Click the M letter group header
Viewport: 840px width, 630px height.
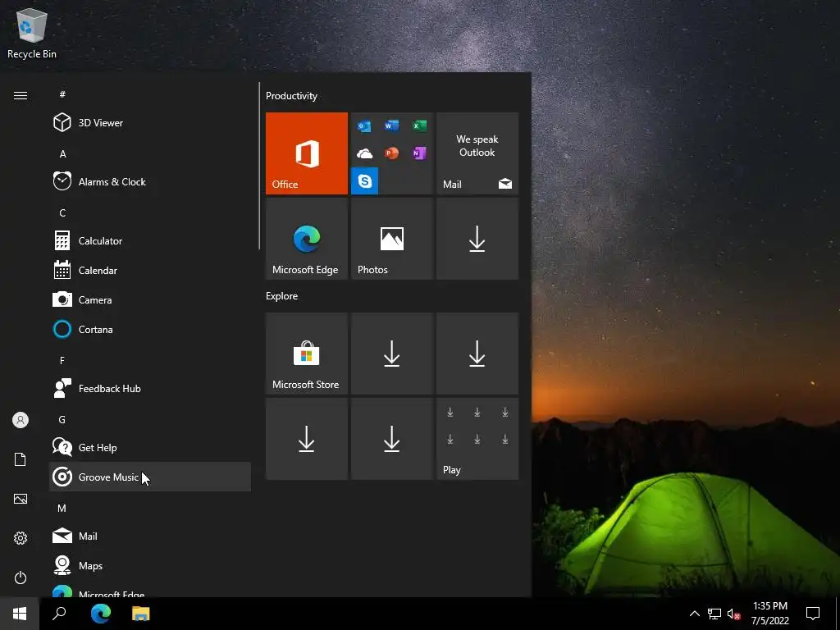pyautogui.click(x=62, y=508)
